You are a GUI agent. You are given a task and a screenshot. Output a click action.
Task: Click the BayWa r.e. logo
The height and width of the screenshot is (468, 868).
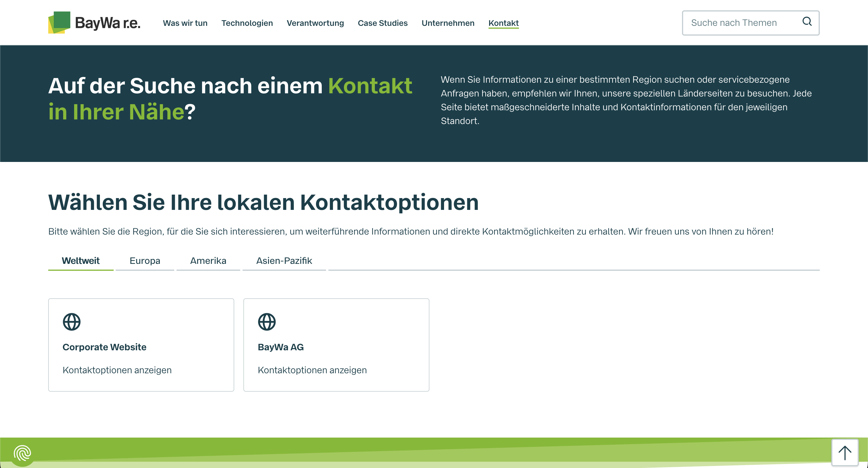94,23
